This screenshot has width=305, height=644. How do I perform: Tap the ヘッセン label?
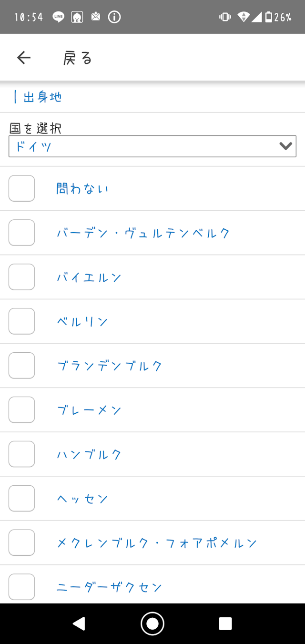(82, 499)
